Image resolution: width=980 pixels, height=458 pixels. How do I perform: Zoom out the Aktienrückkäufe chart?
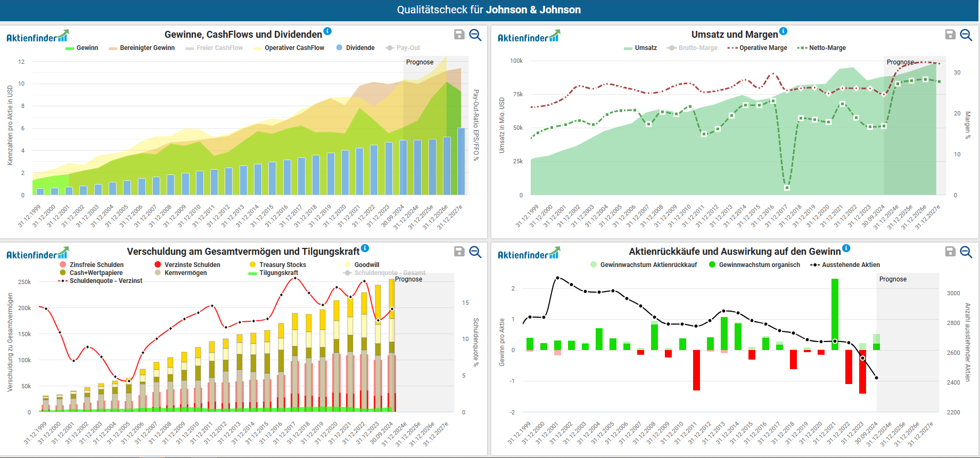coord(966,252)
